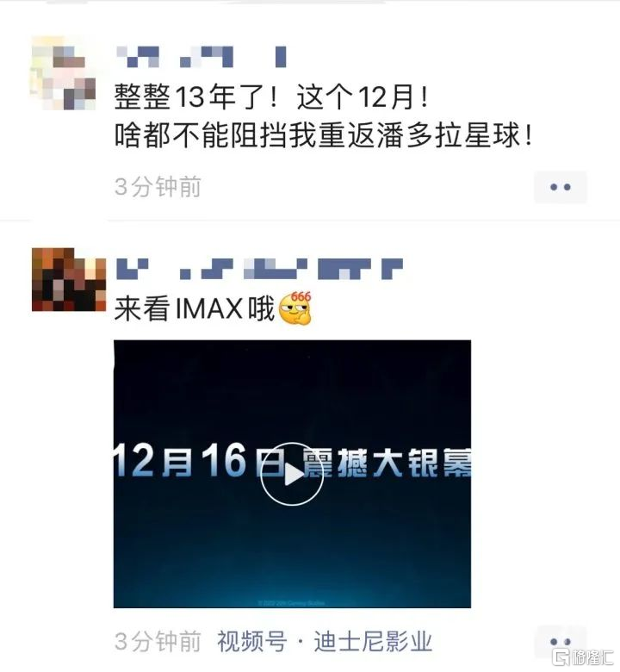
Task: Open the comment menu on the first post
Action: point(560,187)
